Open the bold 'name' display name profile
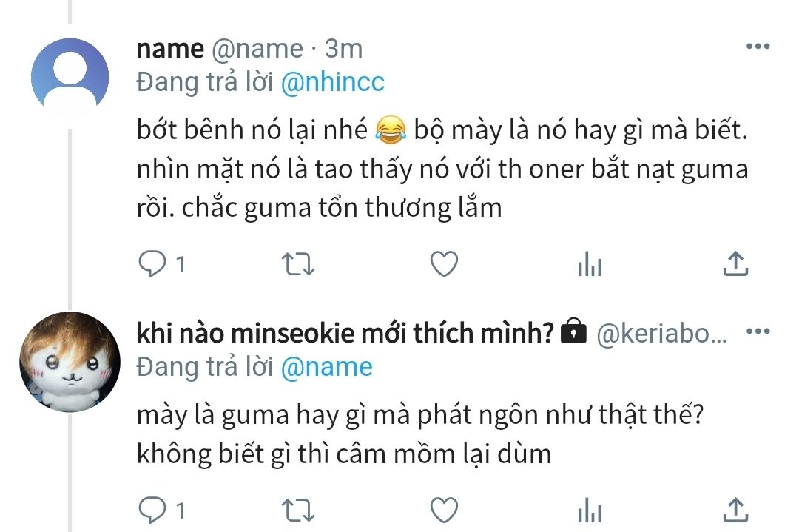 tap(170, 49)
